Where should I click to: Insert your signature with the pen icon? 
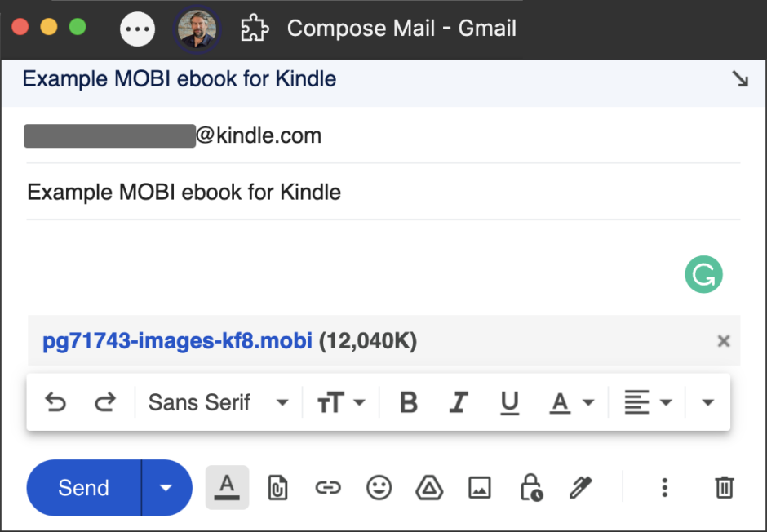coord(579,487)
